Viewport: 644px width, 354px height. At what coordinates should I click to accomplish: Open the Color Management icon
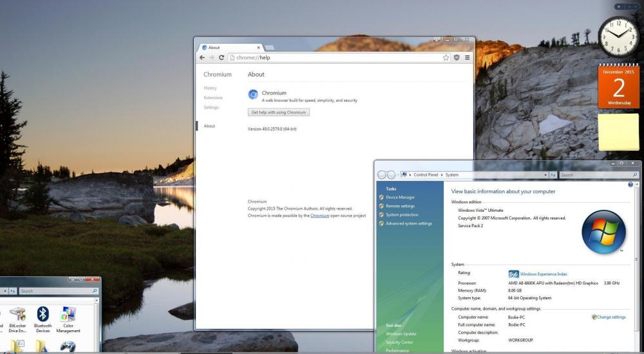68,319
